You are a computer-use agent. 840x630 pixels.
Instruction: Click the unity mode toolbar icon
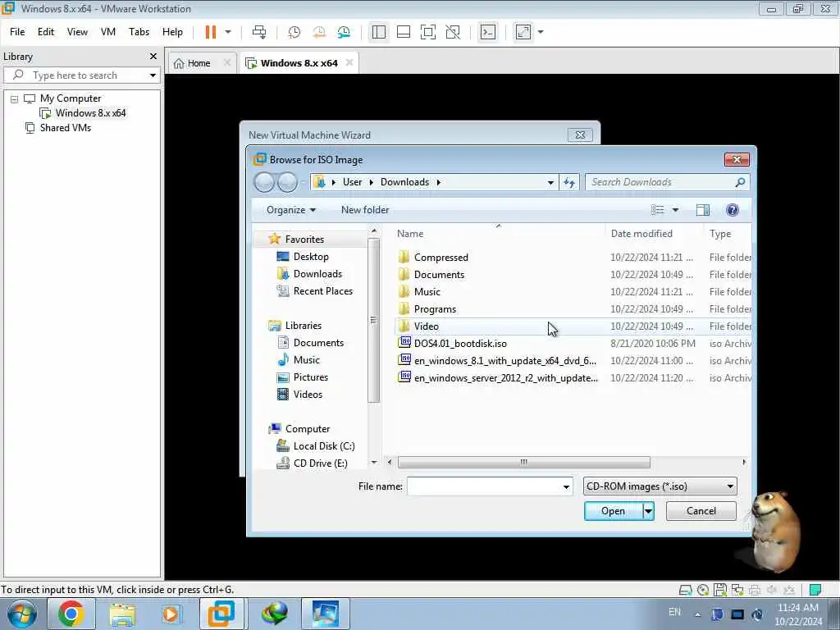(x=453, y=32)
